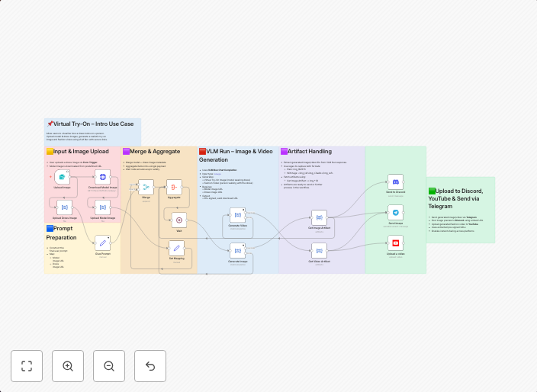This screenshot has height=392, width=537.
Task: Select the Download Model Image globe node
Action: (103, 177)
